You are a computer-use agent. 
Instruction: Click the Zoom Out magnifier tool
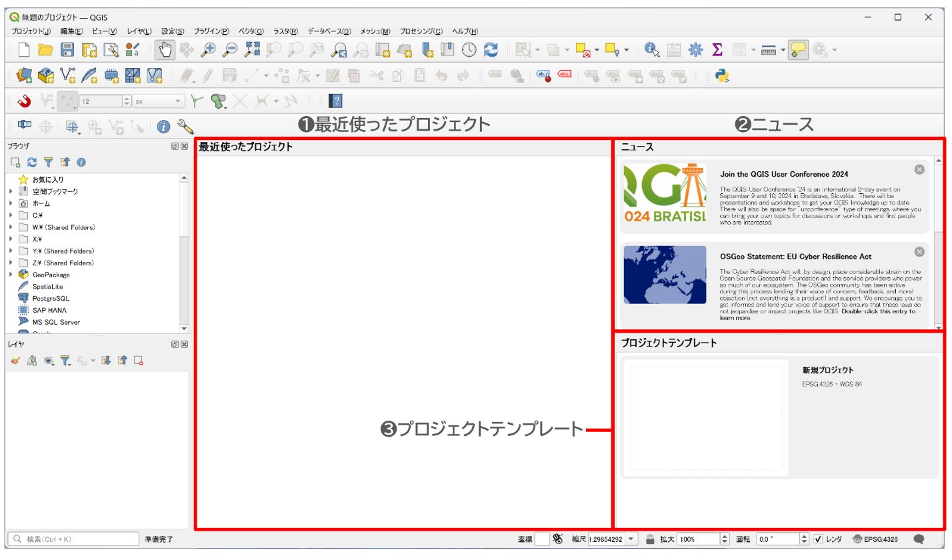pos(230,49)
